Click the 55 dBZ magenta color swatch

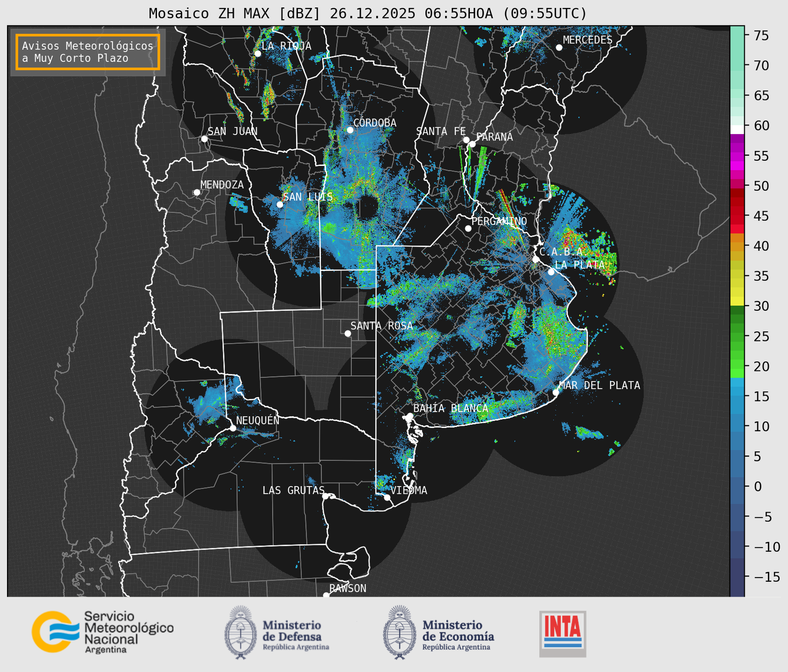pos(737,156)
